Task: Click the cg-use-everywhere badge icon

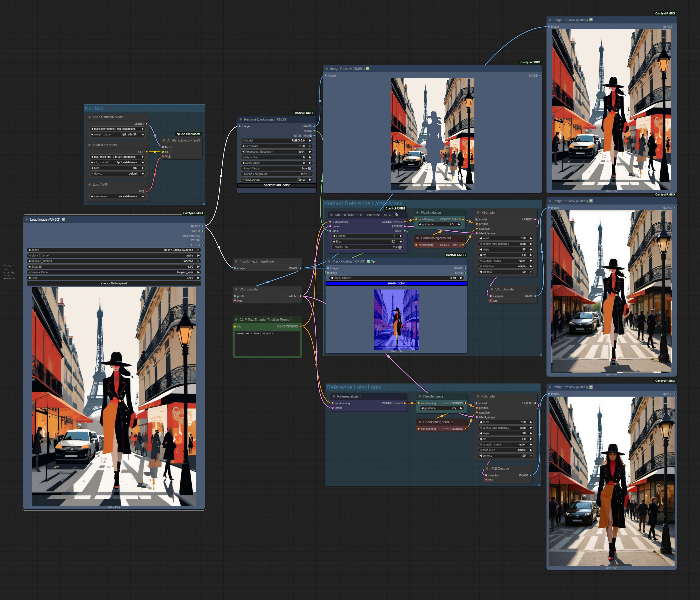Action: tap(188, 134)
